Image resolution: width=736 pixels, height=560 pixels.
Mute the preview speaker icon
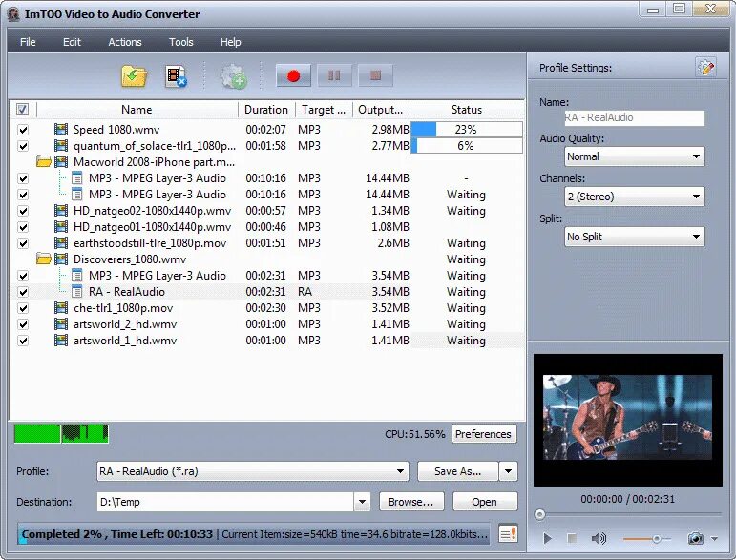click(599, 538)
